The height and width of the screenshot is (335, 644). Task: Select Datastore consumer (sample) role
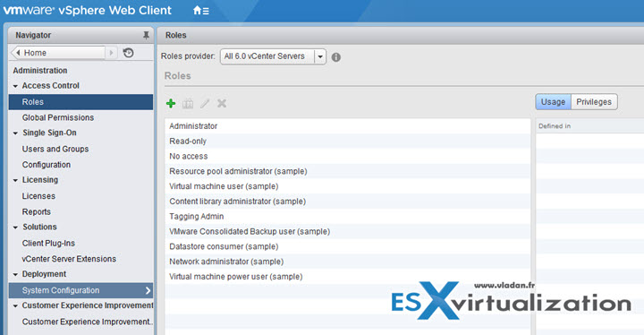click(347, 246)
